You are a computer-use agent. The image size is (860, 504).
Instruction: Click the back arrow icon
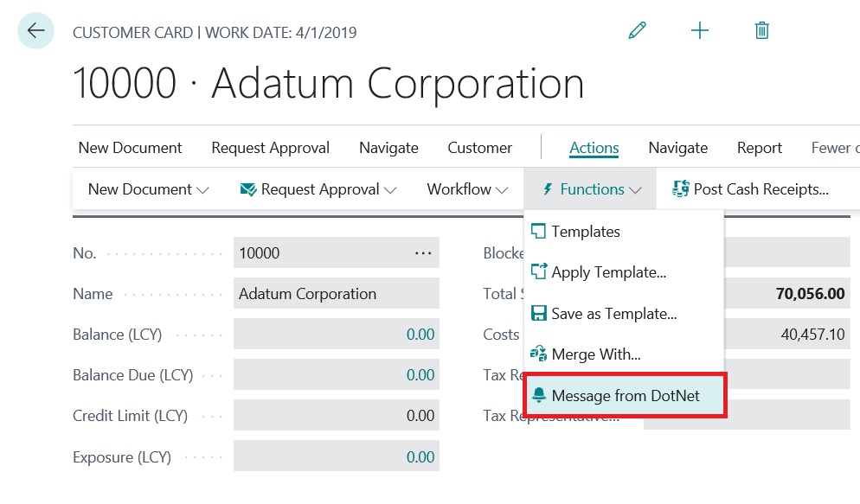tap(35, 30)
